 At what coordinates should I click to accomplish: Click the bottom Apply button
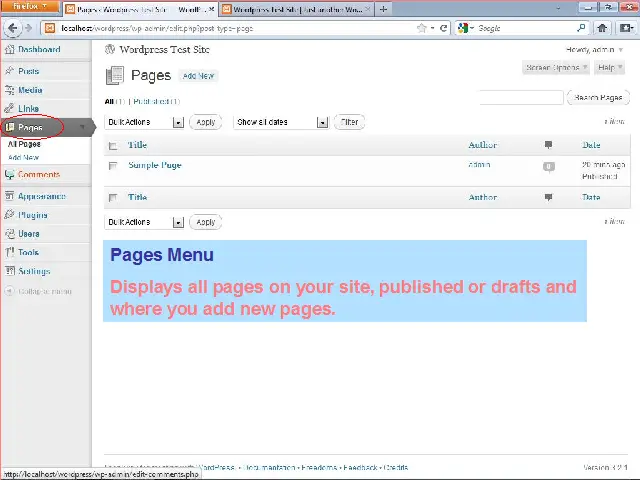pyautogui.click(x=206, y=222)
